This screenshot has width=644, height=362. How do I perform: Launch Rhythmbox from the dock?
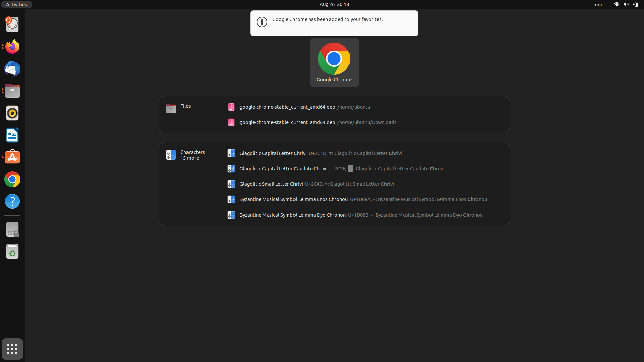12,113
